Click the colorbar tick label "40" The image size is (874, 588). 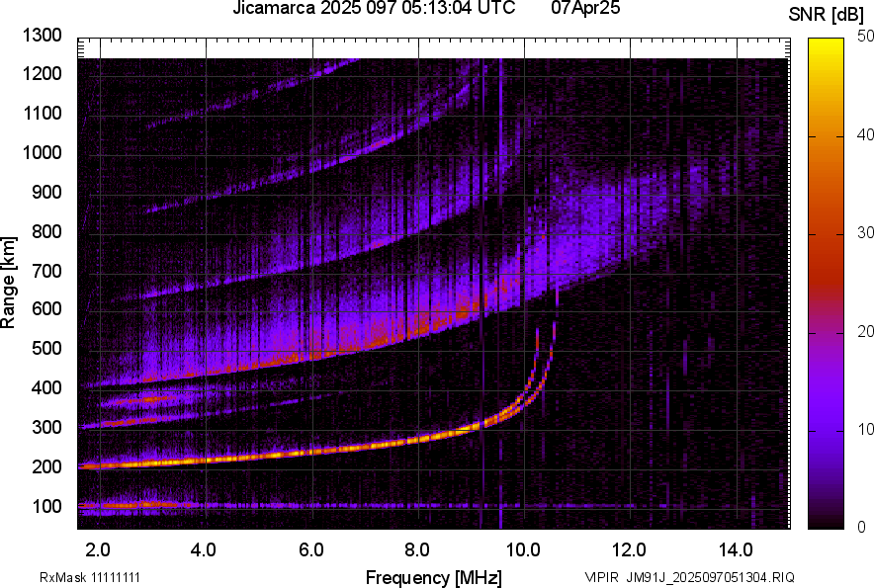[866, 134]
